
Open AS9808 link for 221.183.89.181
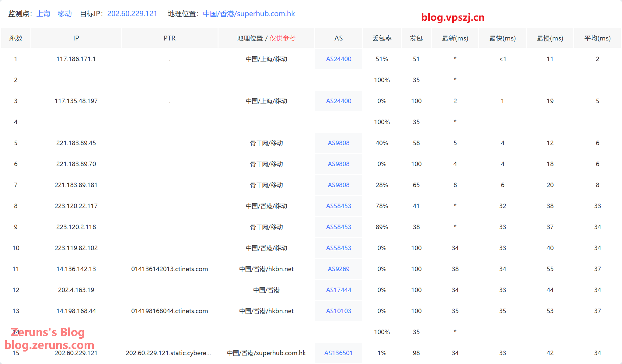pos(338,185)
